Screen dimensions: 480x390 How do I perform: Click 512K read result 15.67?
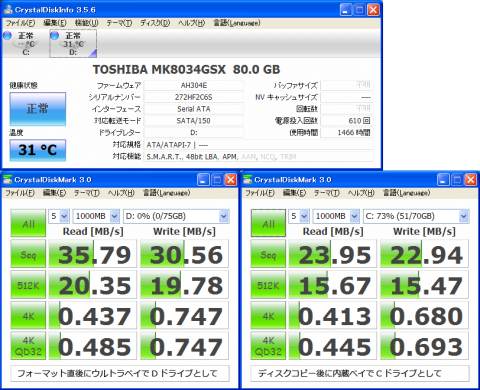[333, 285]
